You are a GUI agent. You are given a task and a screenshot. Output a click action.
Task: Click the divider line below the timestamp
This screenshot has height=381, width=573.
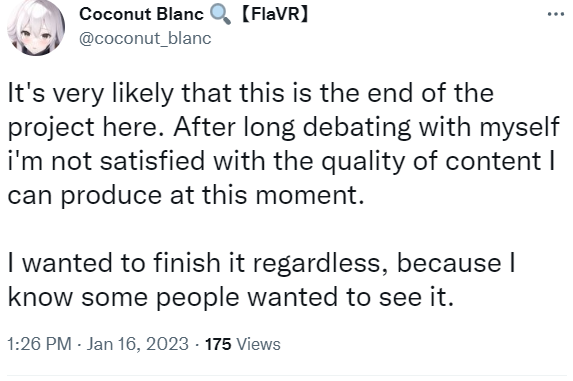[286, 375]
